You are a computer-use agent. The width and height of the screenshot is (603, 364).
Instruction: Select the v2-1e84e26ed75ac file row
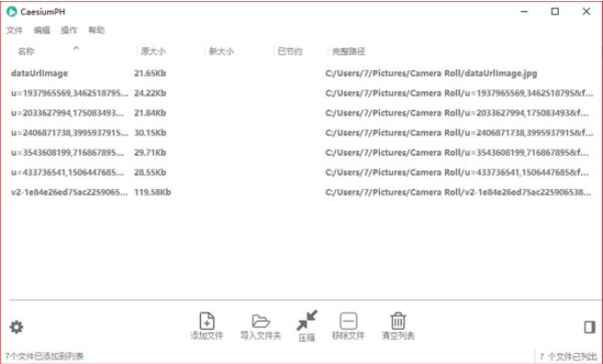(x=301, y=192)
